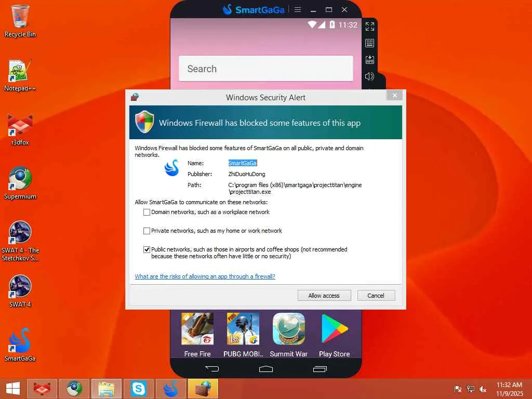This screenshot has width=532, height=399.
Task: Enable Domain networks checkbox
Action: click(147, 212)
